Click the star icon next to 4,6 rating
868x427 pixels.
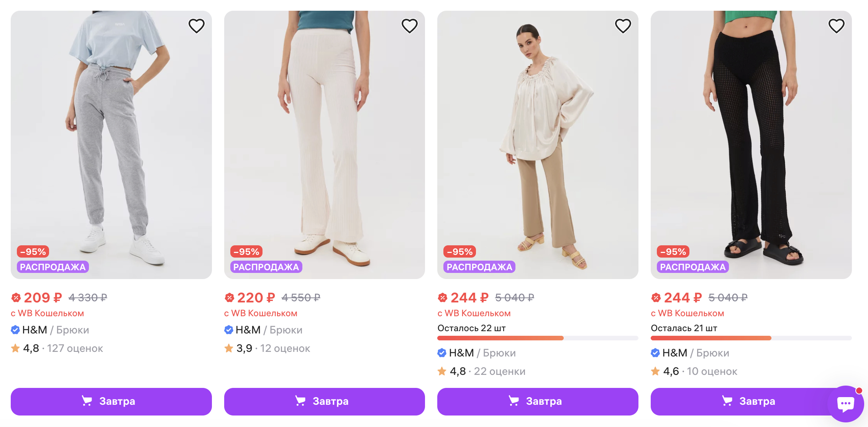[x=655, y=371]
